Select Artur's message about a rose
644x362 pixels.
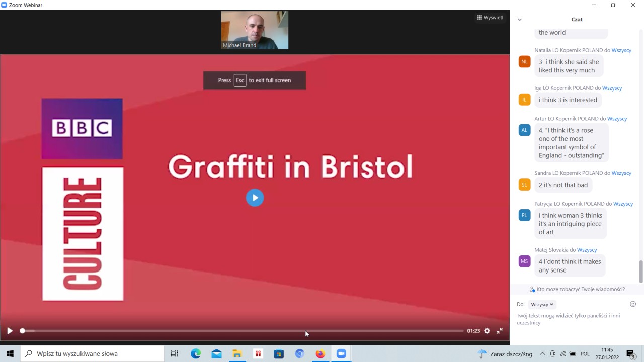(x=572, y=143)
